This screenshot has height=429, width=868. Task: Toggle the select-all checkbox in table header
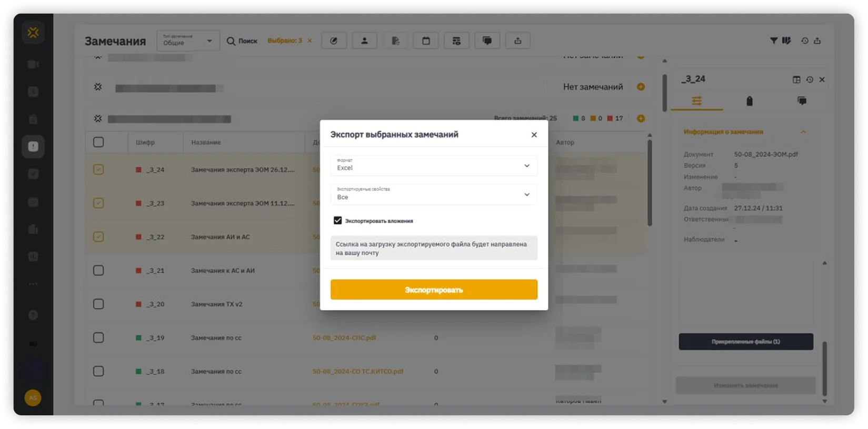click(98, 142)
